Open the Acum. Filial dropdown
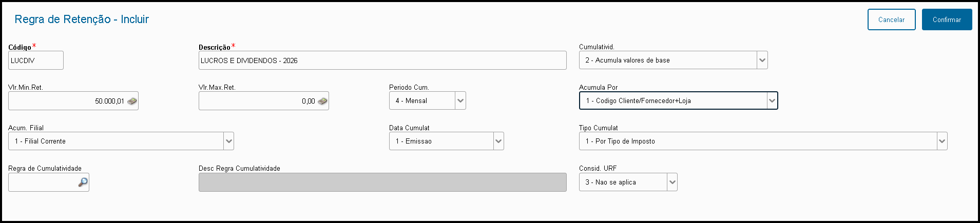The image size is (980, 223). point(229,141)
